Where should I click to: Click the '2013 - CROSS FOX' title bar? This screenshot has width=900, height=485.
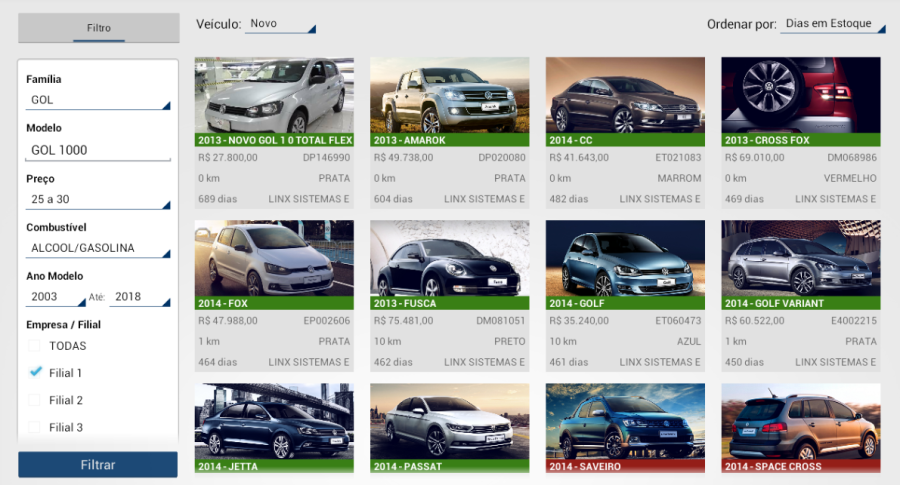coord(801,140)
